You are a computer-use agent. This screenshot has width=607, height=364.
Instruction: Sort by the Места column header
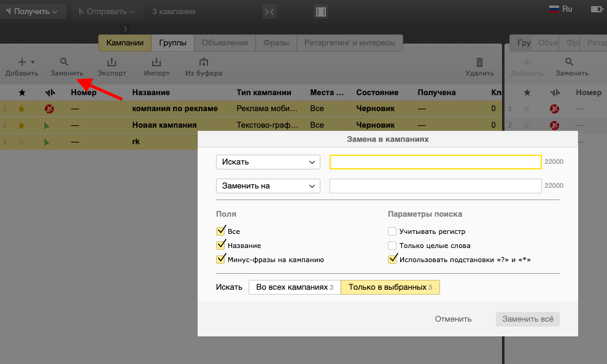(x=327, y=93)
